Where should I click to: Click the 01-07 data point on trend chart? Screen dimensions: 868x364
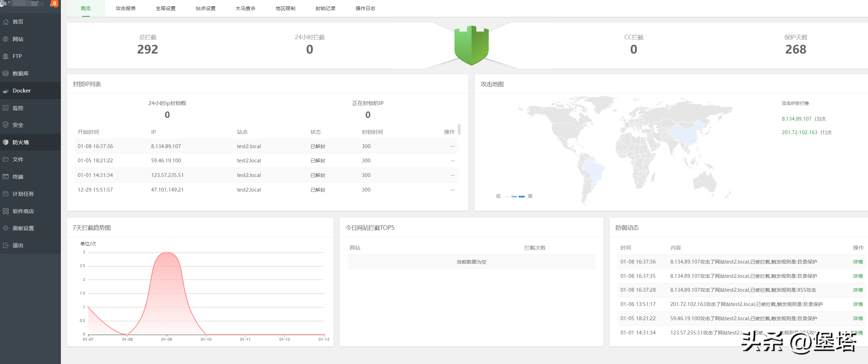pos(88,307)
